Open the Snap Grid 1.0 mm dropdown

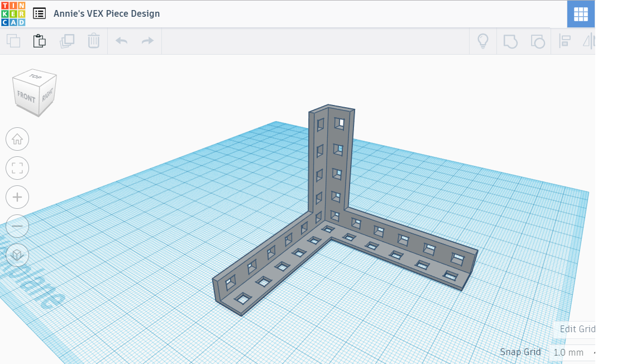coord(572,352)
